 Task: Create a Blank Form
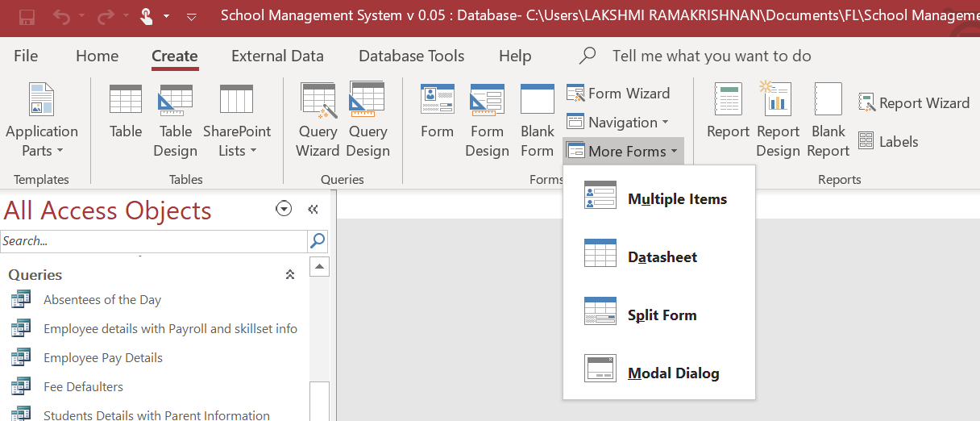point(537,120)
